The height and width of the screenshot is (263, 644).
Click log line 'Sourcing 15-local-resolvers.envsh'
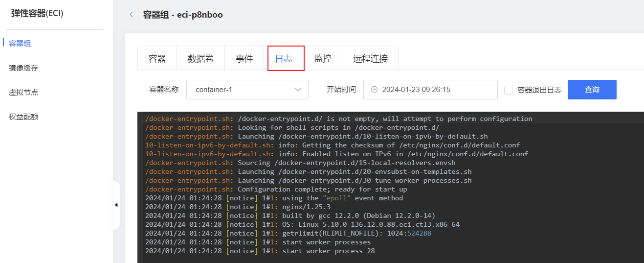(x=300, y=163)
